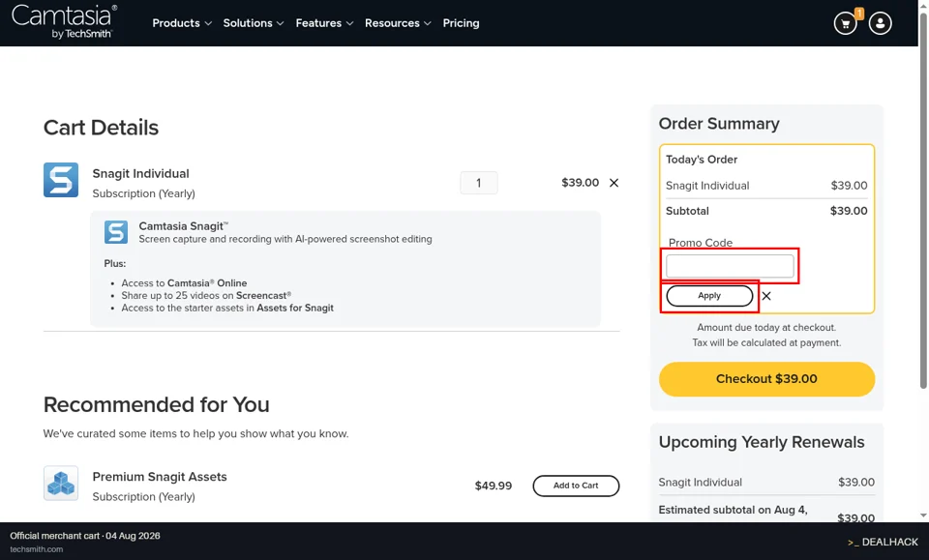929x560 pixels.
Task: Click the cart item count badge
Action: point(859,13)
